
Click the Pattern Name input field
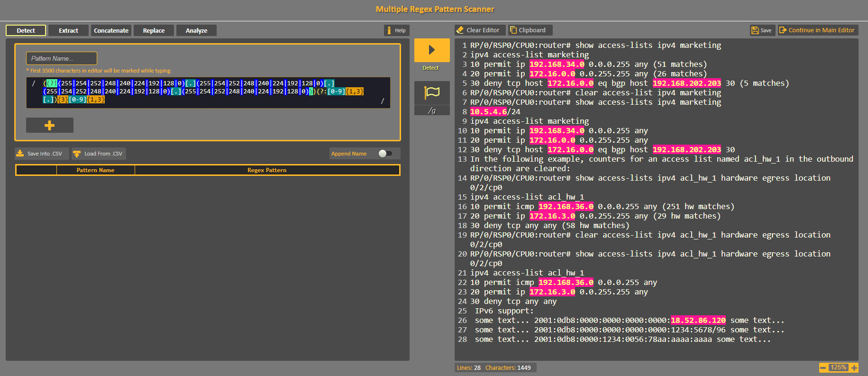click(x=62, y=58)
